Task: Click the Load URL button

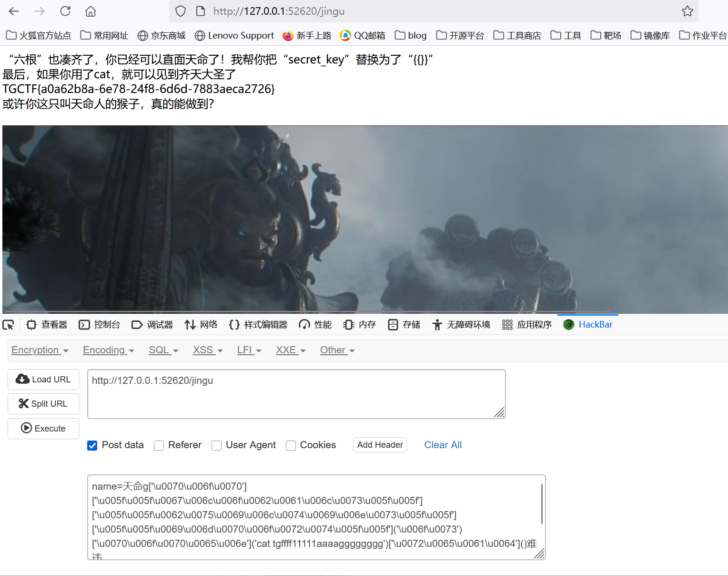Action: pyautogui.click(x=43, y=379)
